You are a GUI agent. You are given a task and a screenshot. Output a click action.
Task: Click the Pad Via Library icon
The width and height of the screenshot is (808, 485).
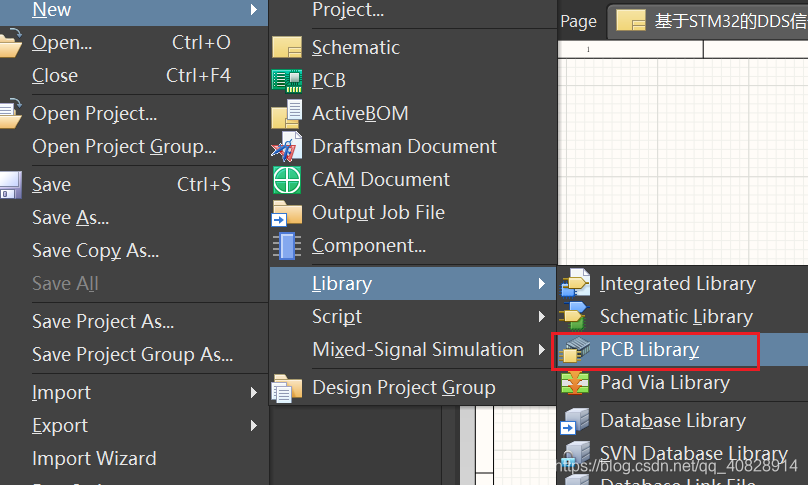point(575,383)
